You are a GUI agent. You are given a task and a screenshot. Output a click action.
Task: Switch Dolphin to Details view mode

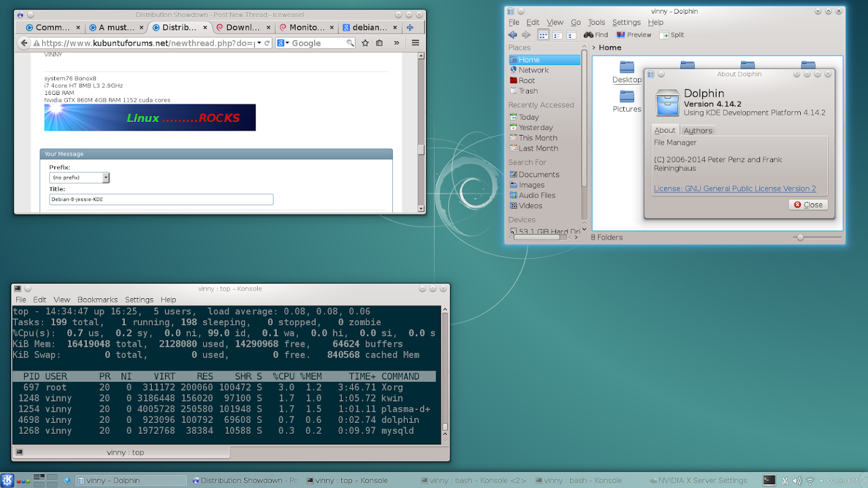coord(571,35)
